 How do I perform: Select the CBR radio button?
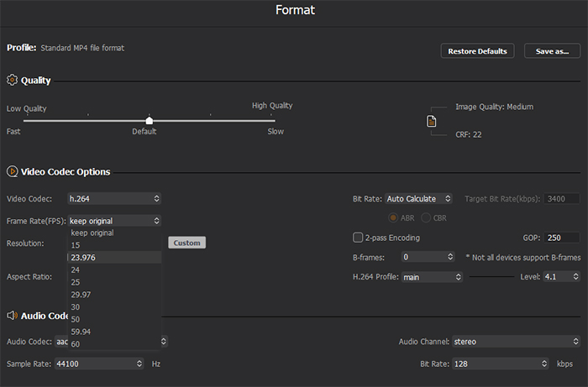click(426, 217)
